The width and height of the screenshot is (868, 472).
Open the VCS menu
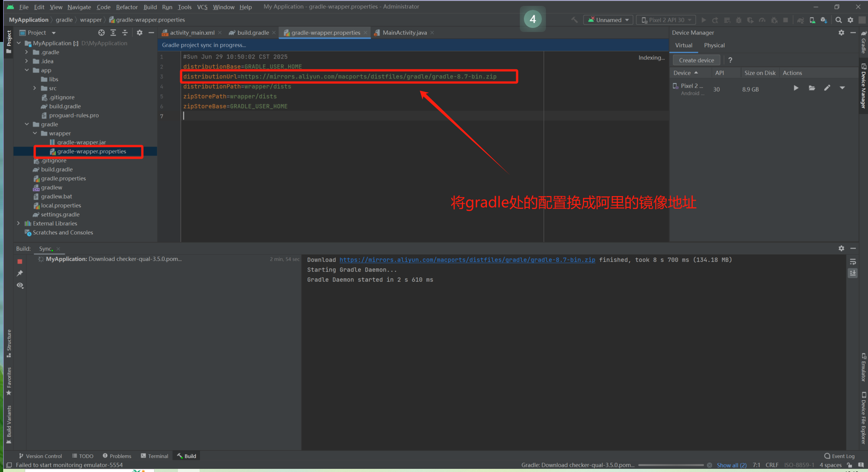point(202,7)
